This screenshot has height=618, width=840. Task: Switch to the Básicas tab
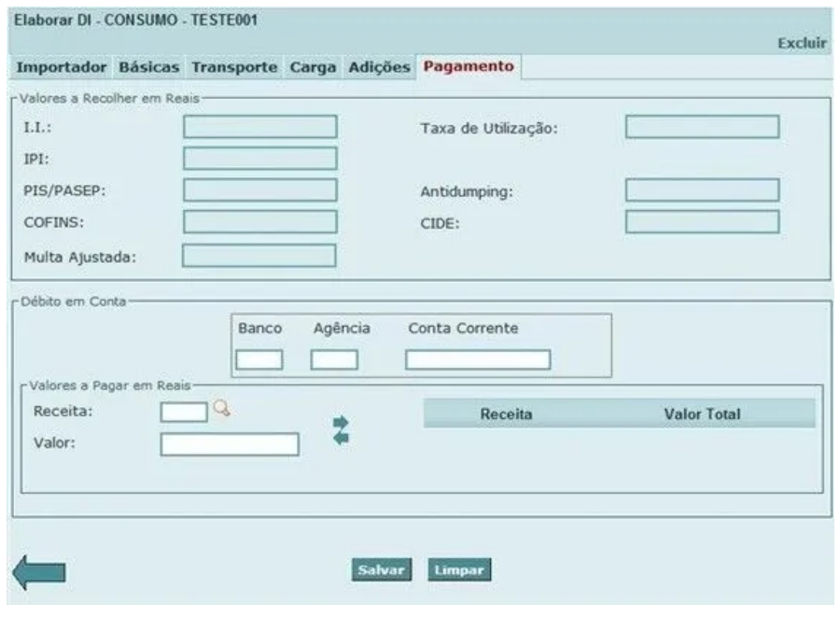151,68
